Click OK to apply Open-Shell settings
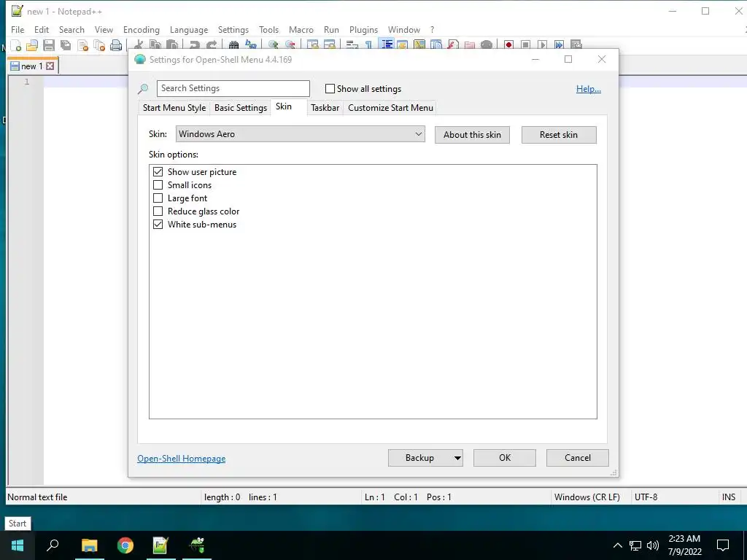This screenshot has height=560, width=747. pos(505,458)
